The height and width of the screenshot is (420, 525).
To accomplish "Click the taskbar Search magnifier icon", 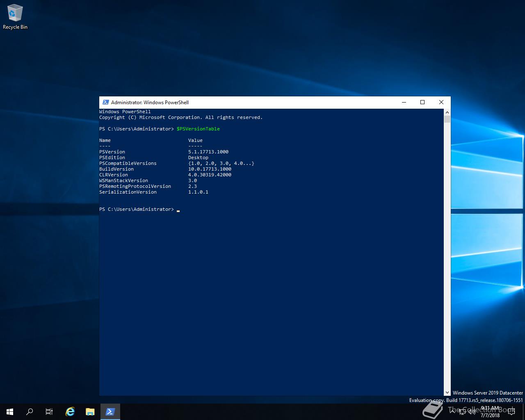I will click(x=30, y=412).
